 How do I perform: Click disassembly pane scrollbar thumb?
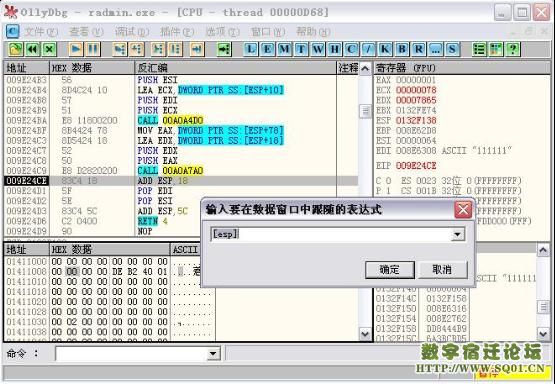pyautogui.click(x=366, y=111)
